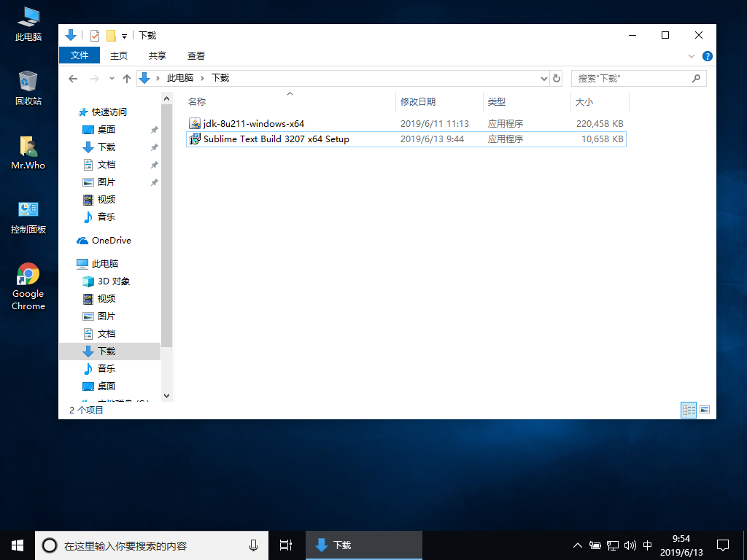747x560 pixels.
Task: Select 快速访问 in the navigation pane
Action: 109,112
